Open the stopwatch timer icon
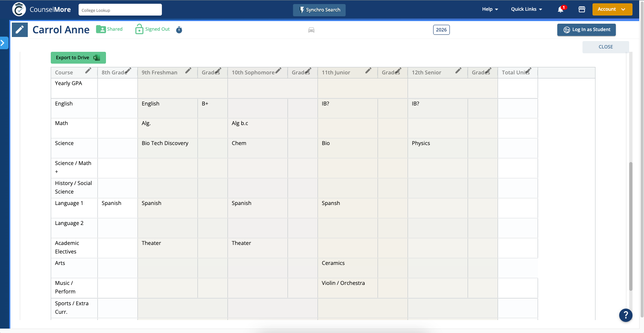Screen dimensions: 644x333 coord(179,30)
